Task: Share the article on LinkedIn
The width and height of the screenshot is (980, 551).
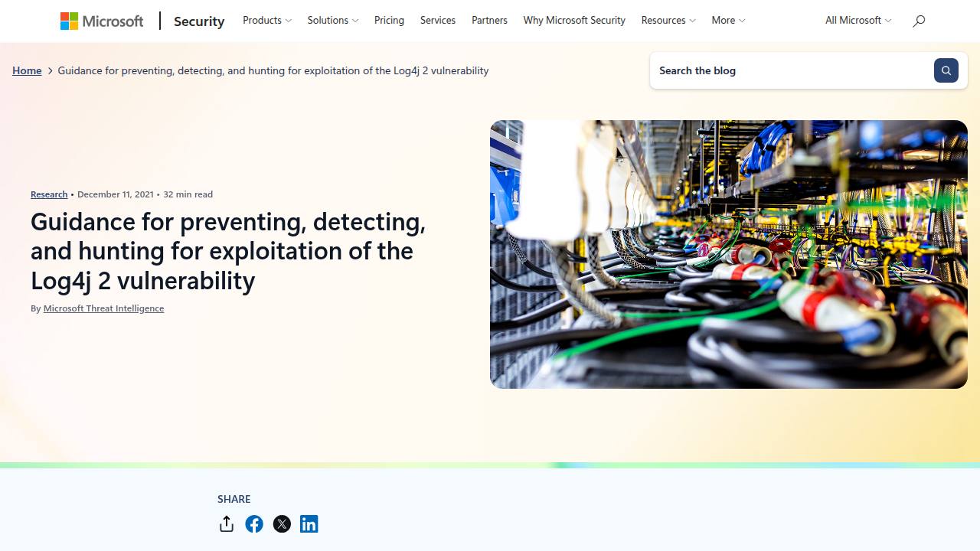Action: point(309,523)
